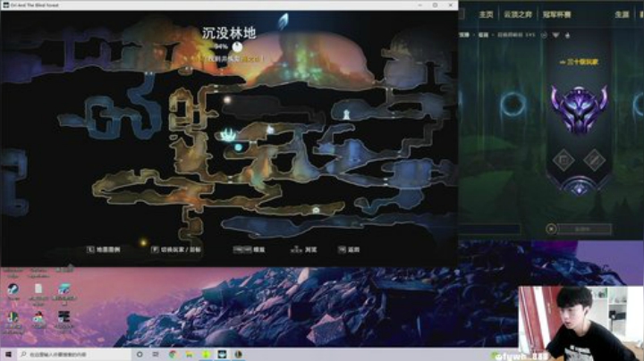Click the spirit leaf icon above the map title

tap(284, 21)
